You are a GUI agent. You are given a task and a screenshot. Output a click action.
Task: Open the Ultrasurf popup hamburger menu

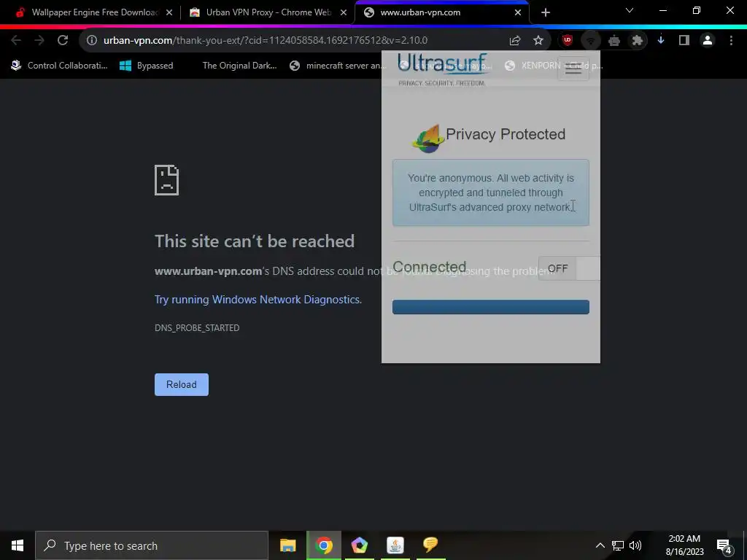tap(573, 69)
